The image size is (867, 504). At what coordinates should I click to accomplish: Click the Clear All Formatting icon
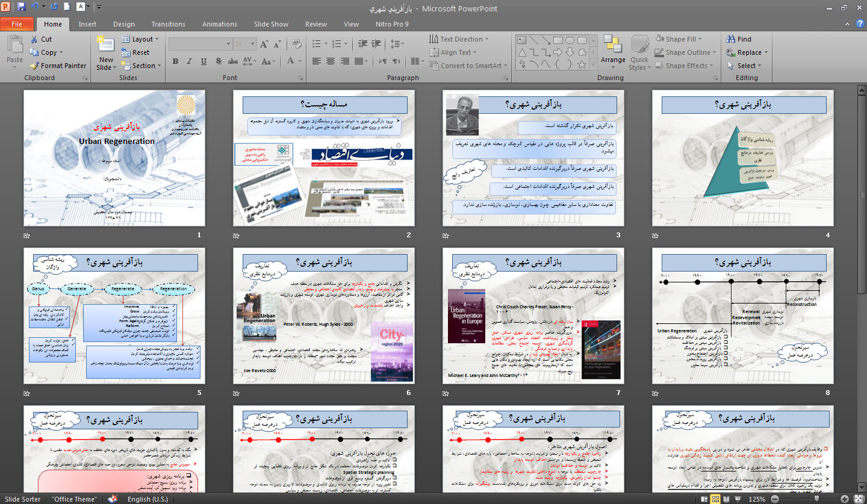click(297, 44)
